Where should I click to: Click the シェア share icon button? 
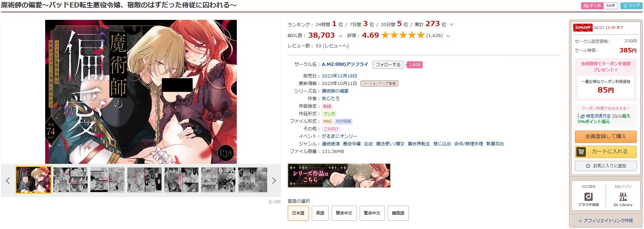[631, 5]
